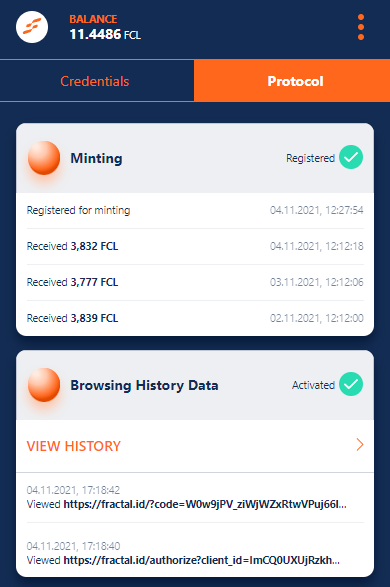Click the Fractal wallet logo icon
This screenshot has width=390, height=587.
point(32,27)
